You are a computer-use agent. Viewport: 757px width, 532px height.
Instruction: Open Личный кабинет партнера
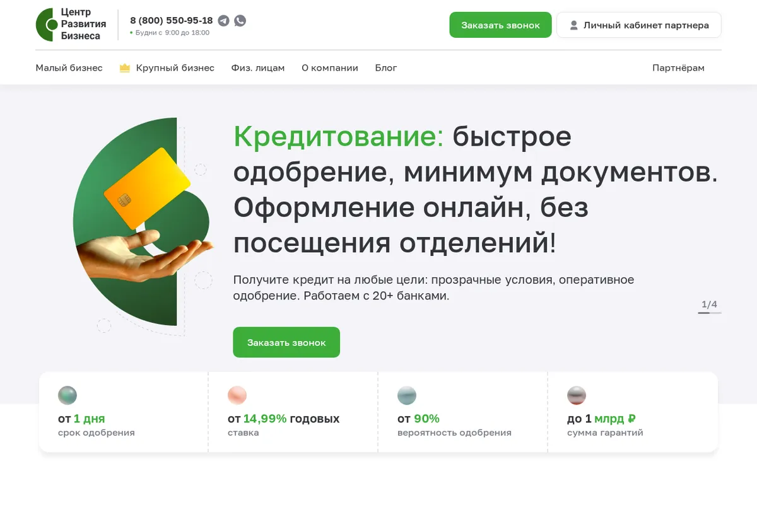click(639, 25)
